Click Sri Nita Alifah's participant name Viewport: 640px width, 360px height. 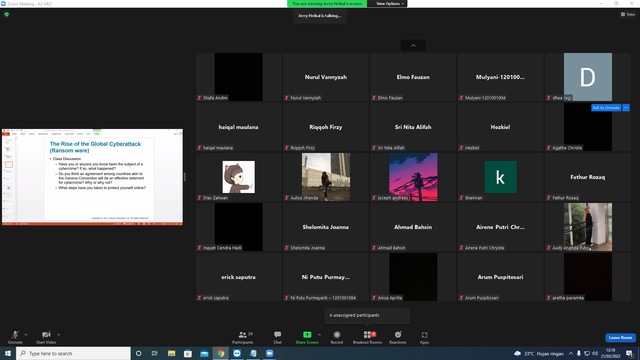(413, 127)
